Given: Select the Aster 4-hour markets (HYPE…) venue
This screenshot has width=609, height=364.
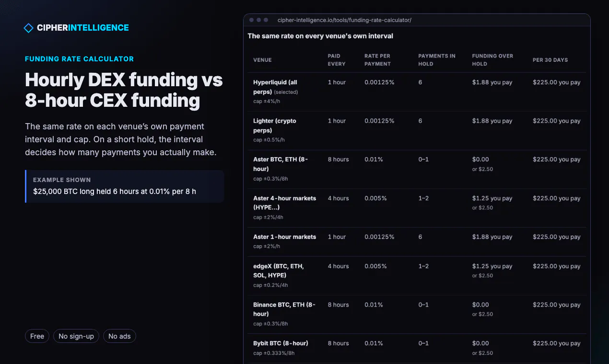Looking at the screenshot, I should pyautogui.click(x=417, y=208).
